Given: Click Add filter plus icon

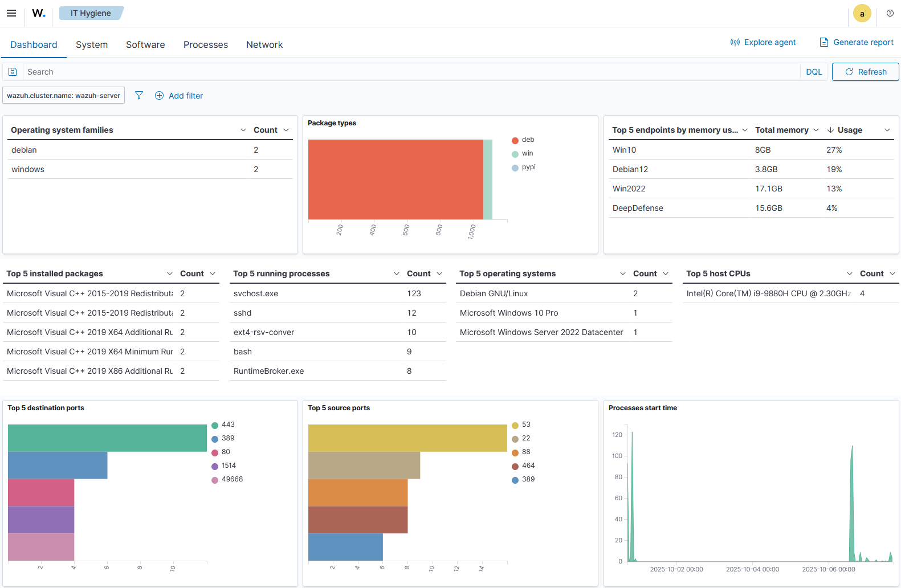Looking at the screenshot, I should tap(160, 95).
